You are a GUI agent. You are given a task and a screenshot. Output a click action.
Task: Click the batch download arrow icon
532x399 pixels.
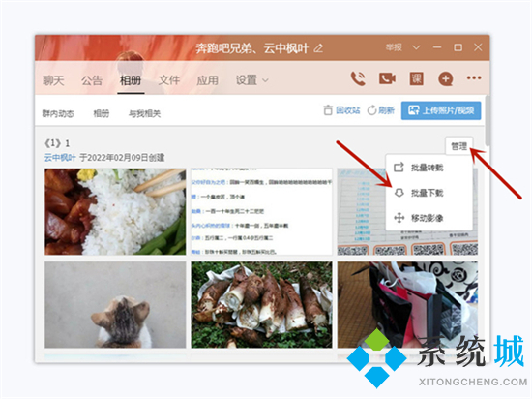pyautogui.click(x=399, y=193)
